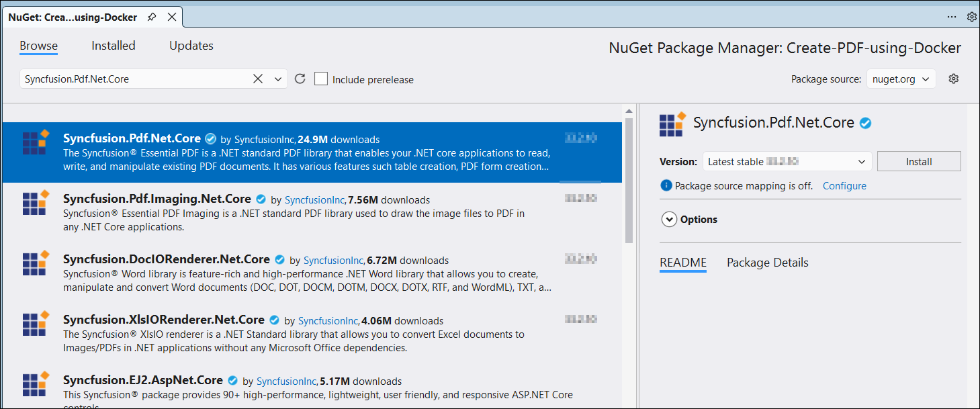980x409 pixels.
Task: Click the Syncfusion.XlsIORenderer.Net.Core package logo
Action: [36, 323]
